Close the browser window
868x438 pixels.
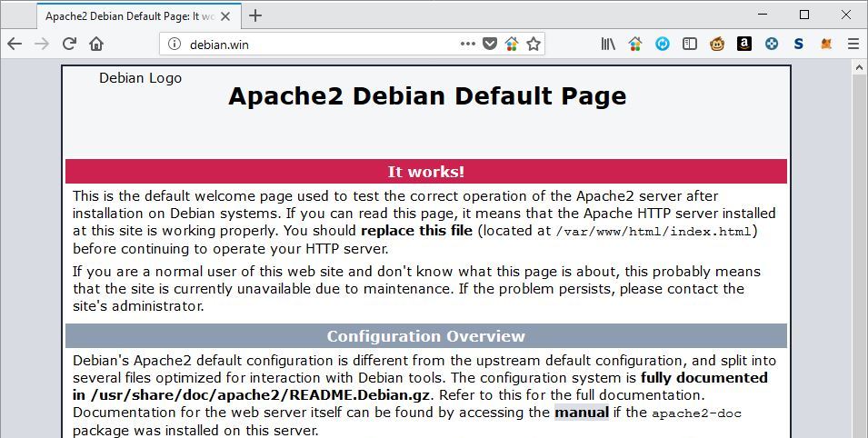coord(846,15)
